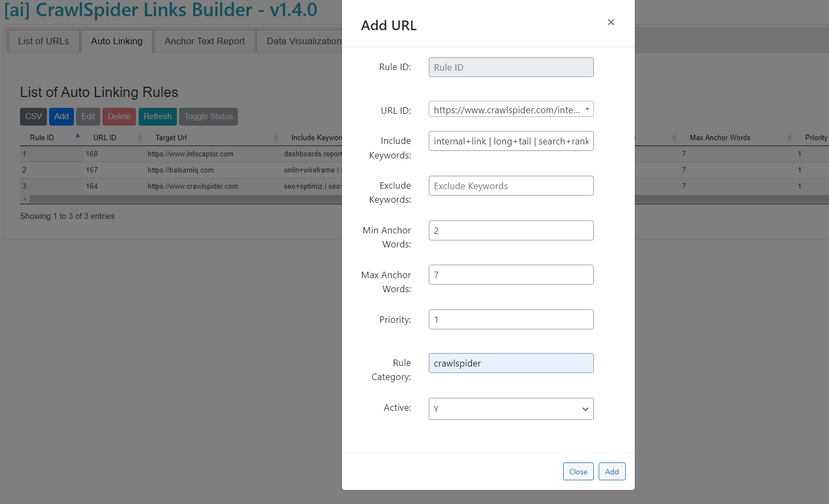Dismiss the Add URL dialog via the × icon
Viewport: 829px width, 504px height.
611,22
